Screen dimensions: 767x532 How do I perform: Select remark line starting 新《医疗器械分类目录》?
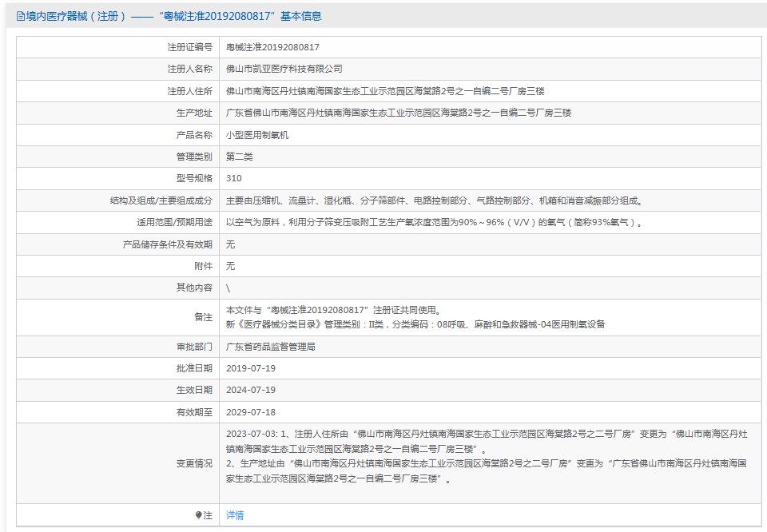click(x=415, y=324)
